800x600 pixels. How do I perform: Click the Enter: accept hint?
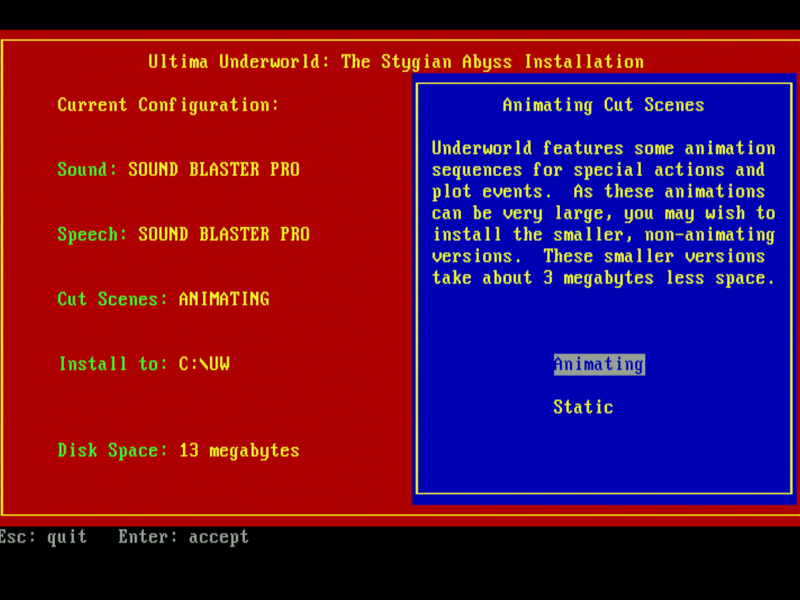pyautogui.click(x=184, y=537)
